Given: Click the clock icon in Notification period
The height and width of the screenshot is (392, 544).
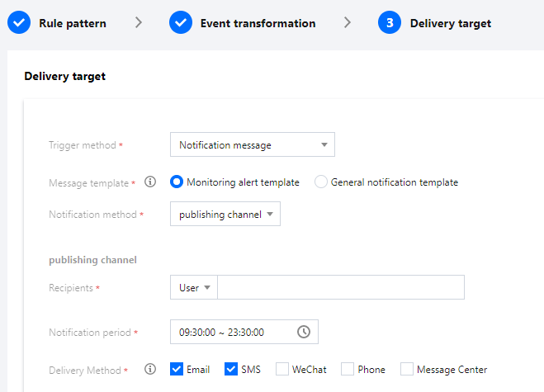Looking at the screenshot, I should coord(304,332).
